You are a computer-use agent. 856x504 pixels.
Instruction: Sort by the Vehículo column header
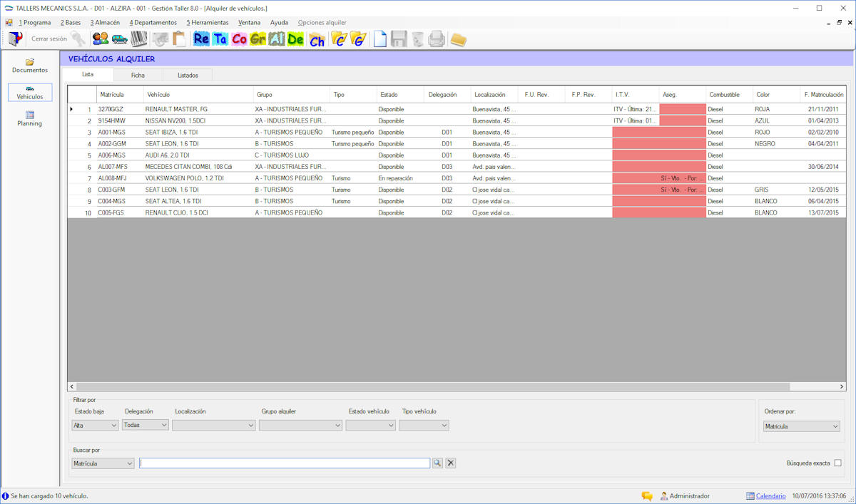tap(198, 94)
